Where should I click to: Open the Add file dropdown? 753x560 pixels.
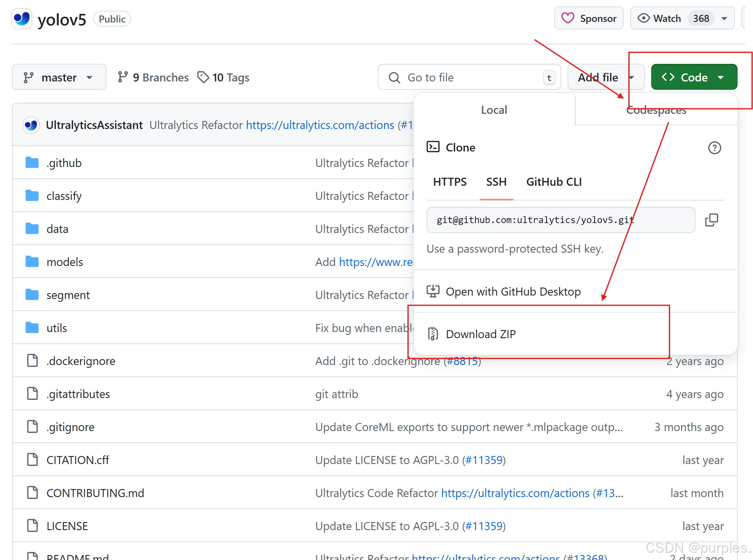[x=606, y=77]
